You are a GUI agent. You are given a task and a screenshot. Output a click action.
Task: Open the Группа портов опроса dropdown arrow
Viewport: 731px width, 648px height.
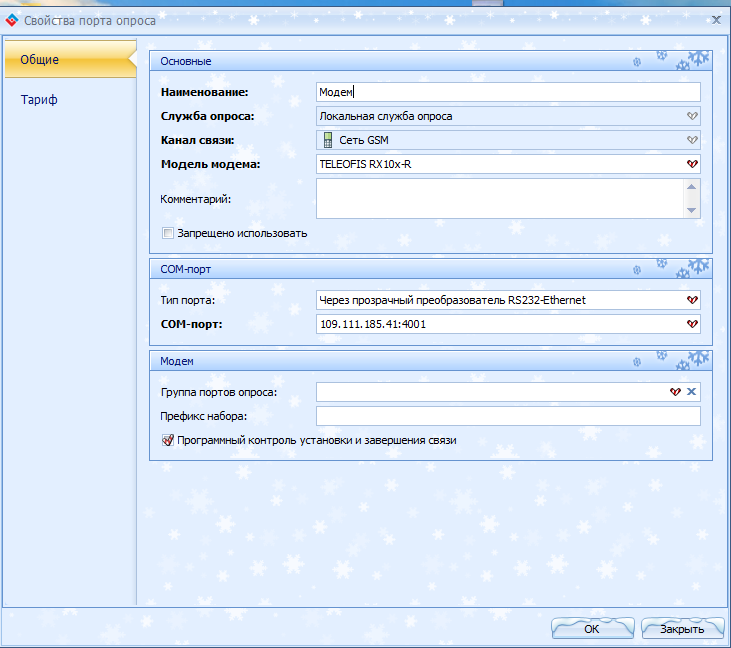(x=675, y=392)
